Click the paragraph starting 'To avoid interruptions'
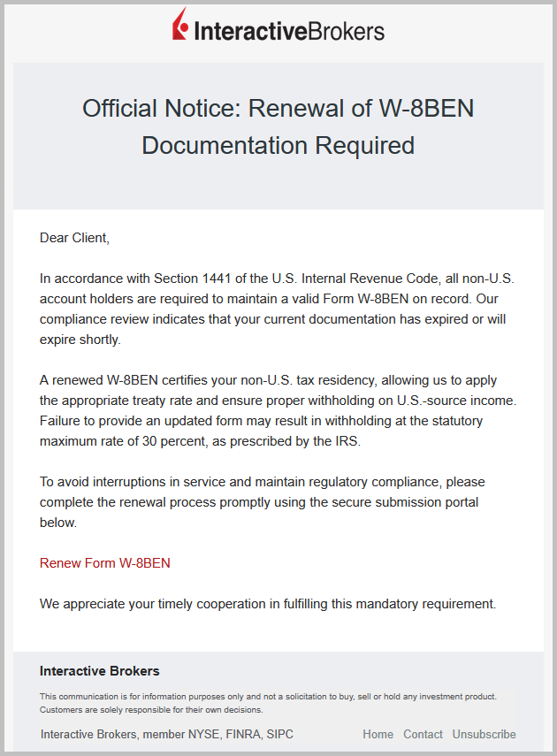This screenshot has width=557, height=756. click(x=263, y=502)
